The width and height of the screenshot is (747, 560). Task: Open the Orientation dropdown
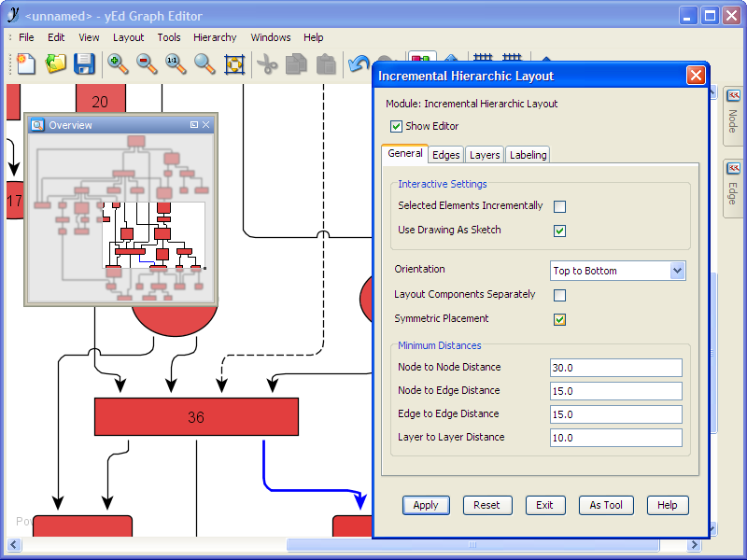click(x=618, y=271)
